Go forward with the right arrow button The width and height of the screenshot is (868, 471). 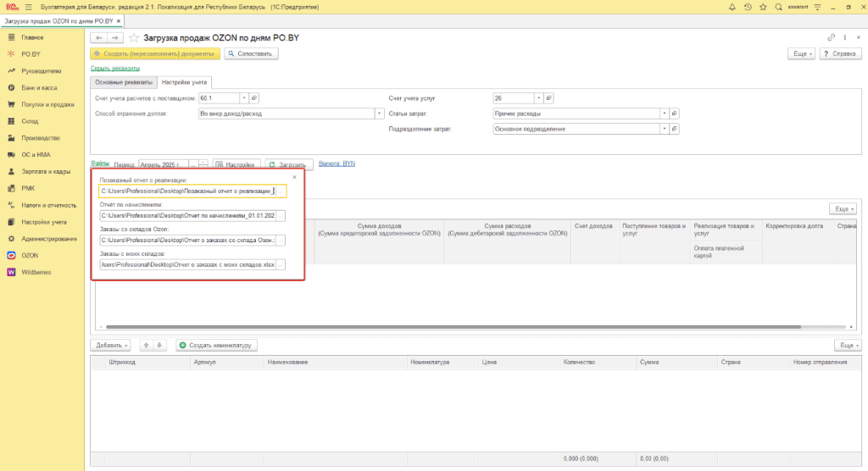(x=114, y=37)
